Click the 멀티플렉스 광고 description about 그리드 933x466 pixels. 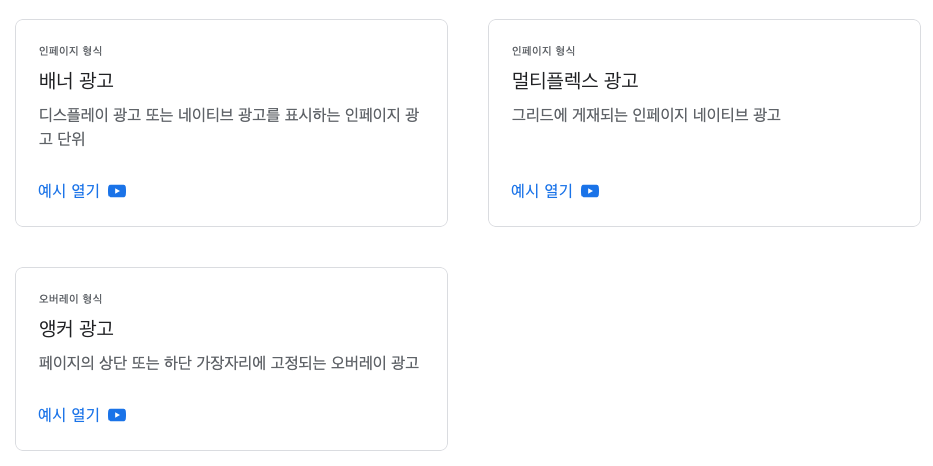coord(645,115)
